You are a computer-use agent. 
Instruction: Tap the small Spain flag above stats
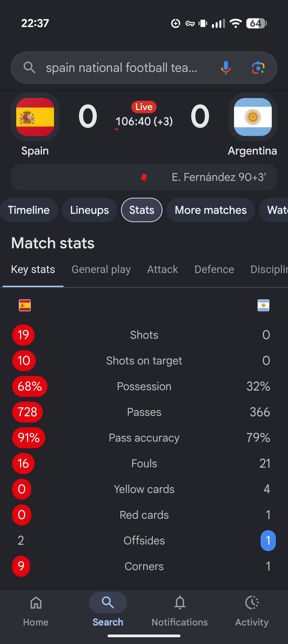pyautogui.click(x=25, y=305)
